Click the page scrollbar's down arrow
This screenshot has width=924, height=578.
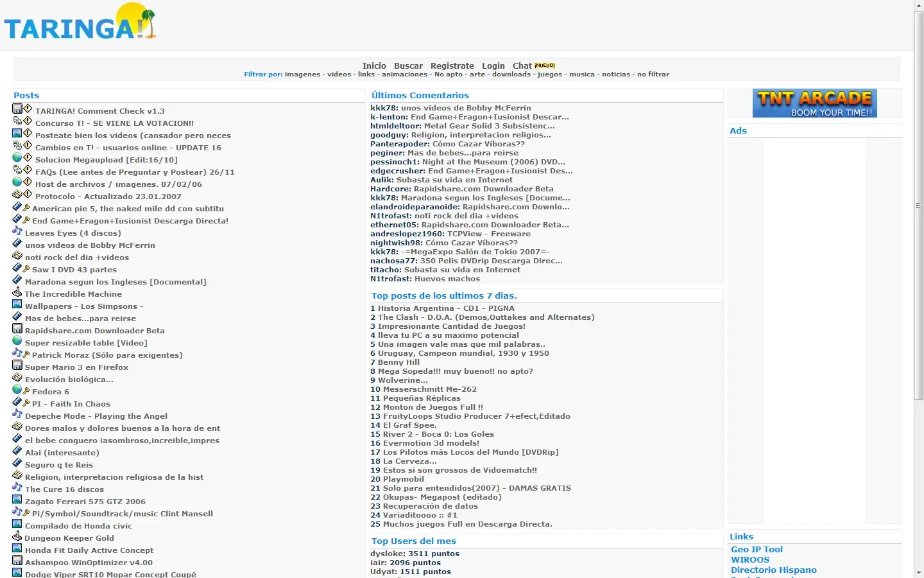[x=919, y=572]
